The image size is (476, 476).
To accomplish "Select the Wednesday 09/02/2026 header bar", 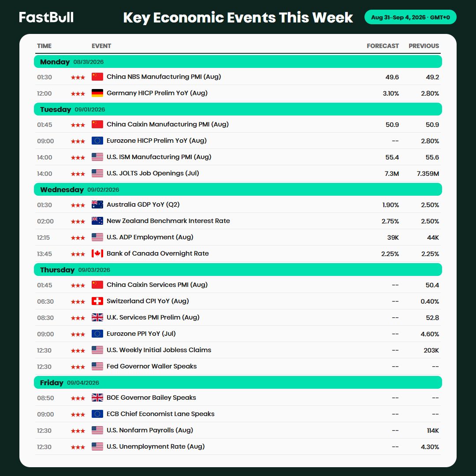I will (x=238, y=190).
